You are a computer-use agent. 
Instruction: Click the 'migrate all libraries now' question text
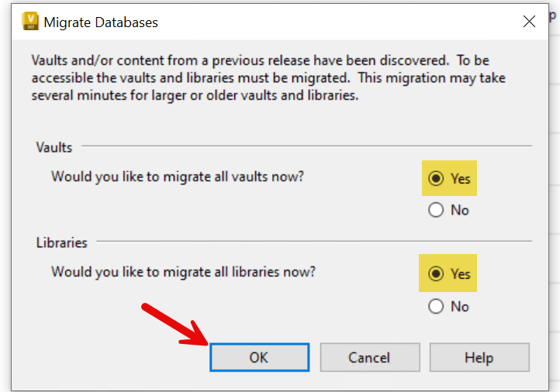tap(183, 272)
